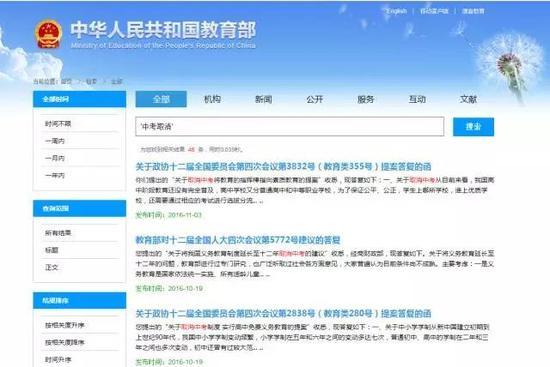Open the 文献 tab
Viewport: 550px width, 367px height.
[468, 99]
